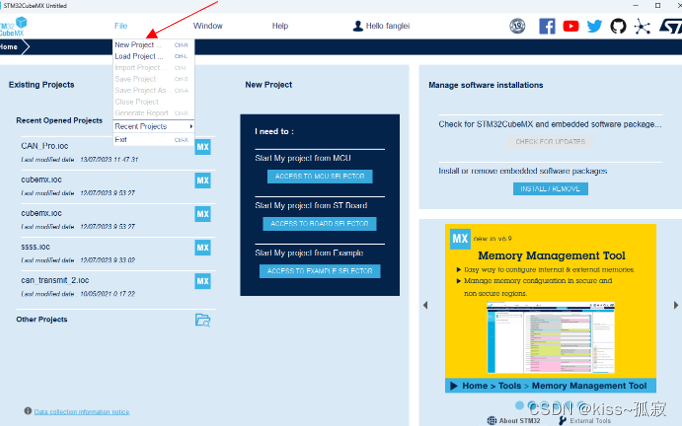This screenshot has height=426, width=682.
Task: Show next banner with right arrow
Action: tap(675, 305)
